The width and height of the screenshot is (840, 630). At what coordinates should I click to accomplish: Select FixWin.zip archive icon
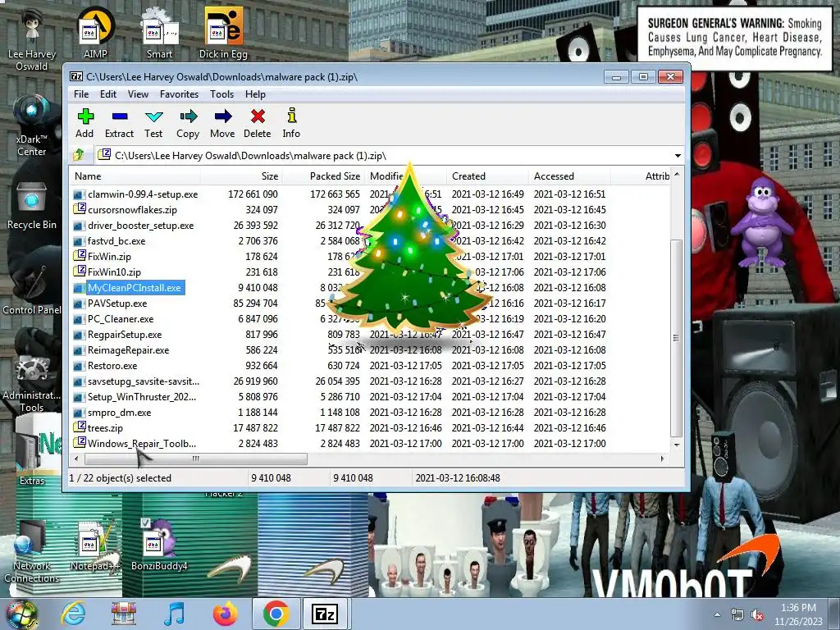80,257
